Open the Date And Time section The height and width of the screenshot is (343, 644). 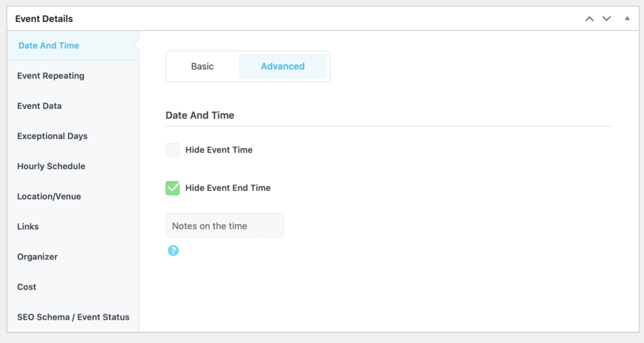[x=49, y=46]
